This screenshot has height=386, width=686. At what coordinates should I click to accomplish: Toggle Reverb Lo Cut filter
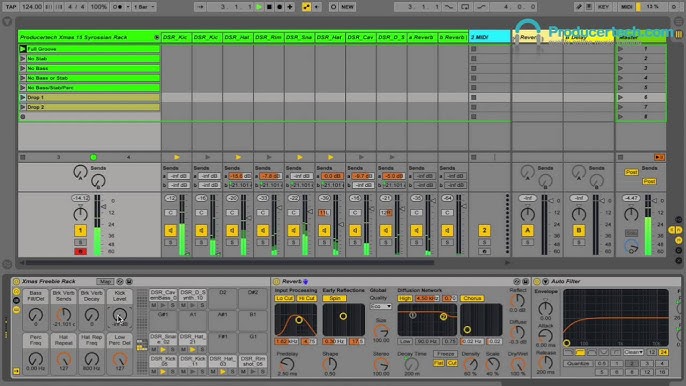pyautogui.click(x=284, y=298)
